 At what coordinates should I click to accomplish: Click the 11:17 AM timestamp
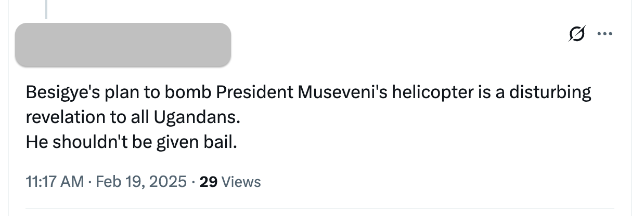55,182
